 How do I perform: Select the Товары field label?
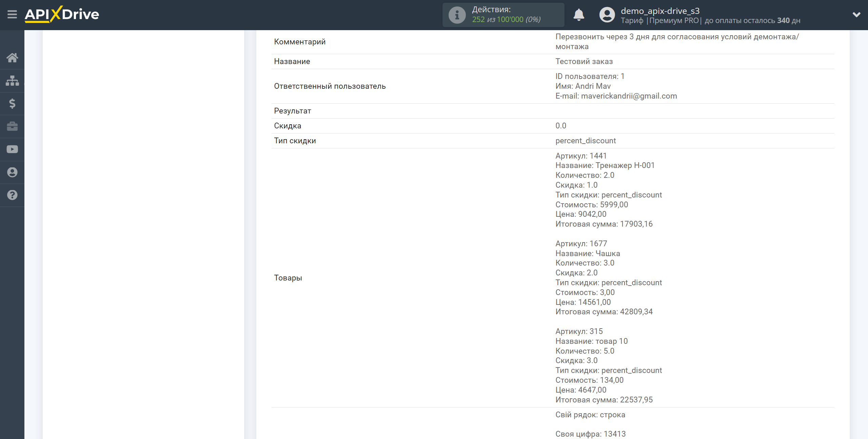click(288, 278)
